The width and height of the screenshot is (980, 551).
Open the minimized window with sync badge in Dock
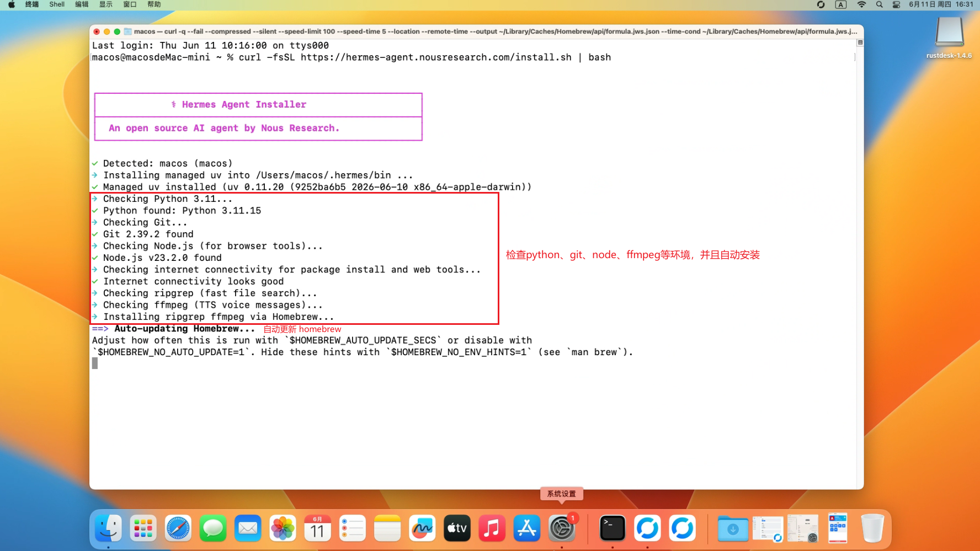[768, 528]
